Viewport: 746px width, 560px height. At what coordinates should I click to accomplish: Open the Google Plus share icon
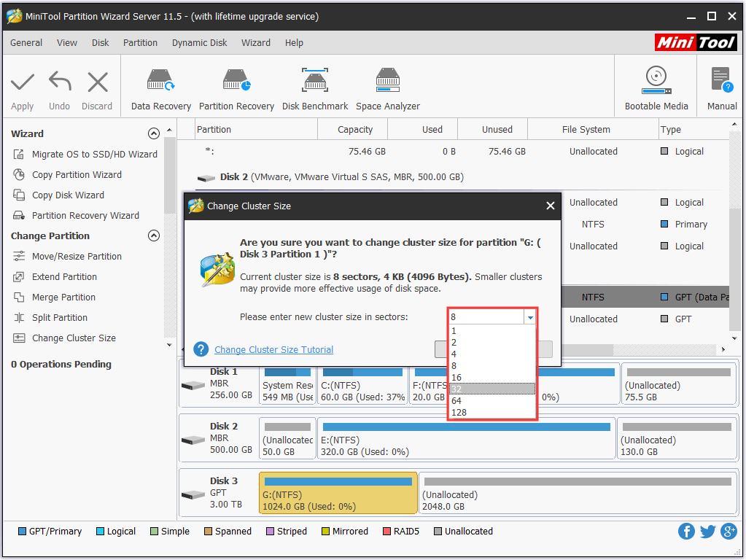point(728,531)
